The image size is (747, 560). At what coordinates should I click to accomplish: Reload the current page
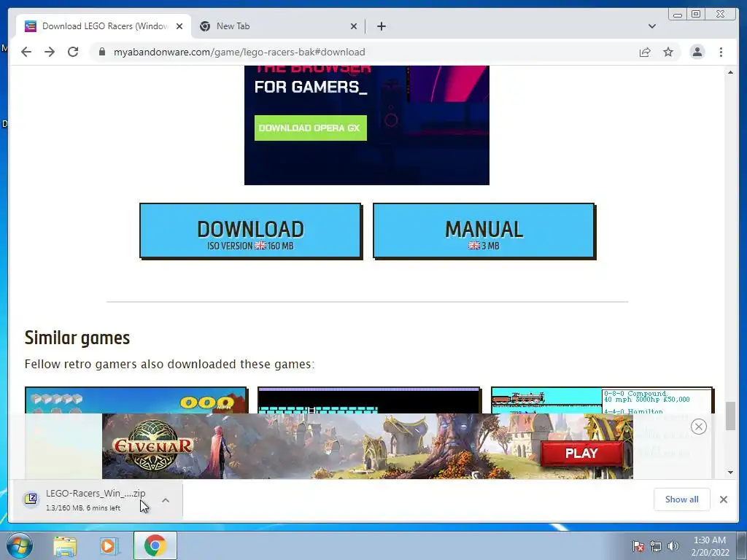point(73,52)
